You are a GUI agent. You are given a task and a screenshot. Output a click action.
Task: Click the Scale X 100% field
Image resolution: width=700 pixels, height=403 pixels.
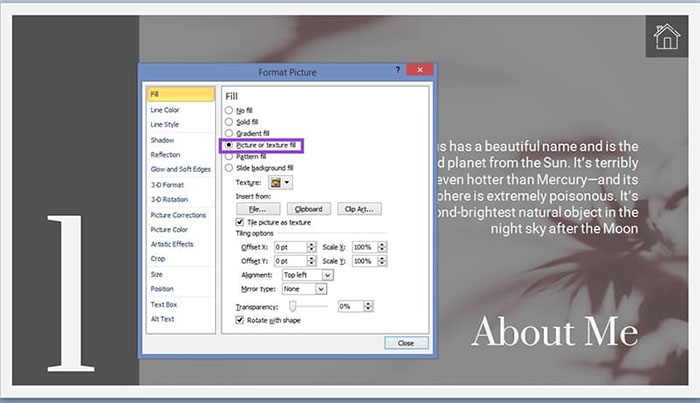[x=365, y=247]
